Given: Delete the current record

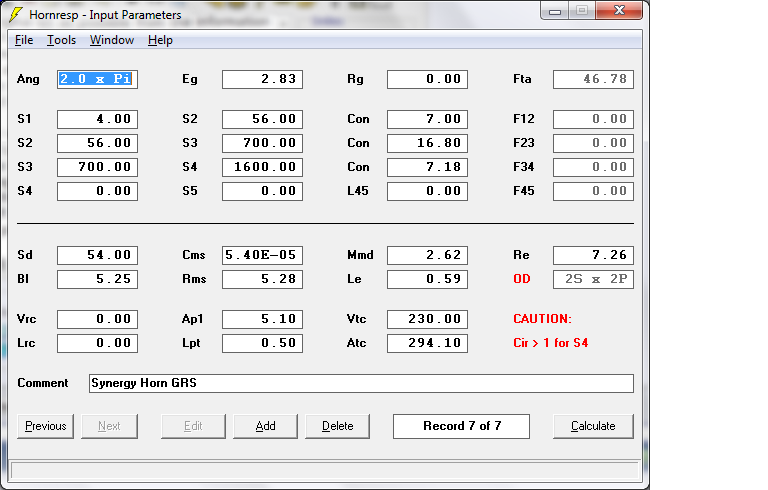Looking at the screenshot, I should coord(337,426).
